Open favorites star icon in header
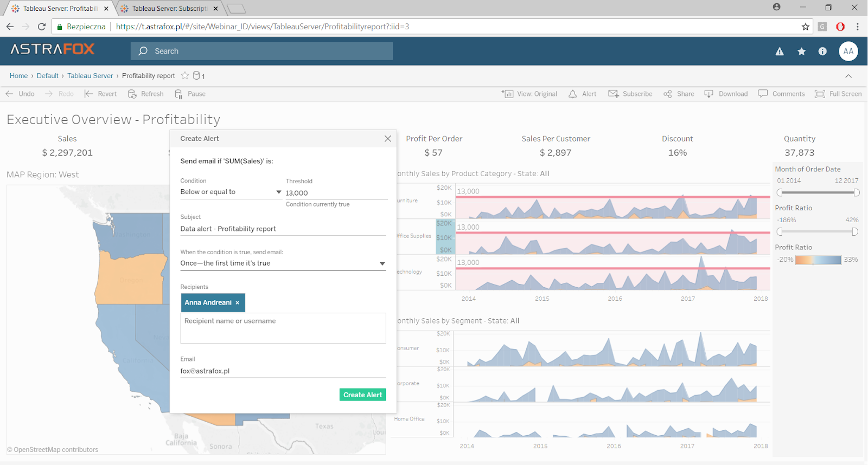The height and width of the screenshot is (465, 868). coord(801,51)
